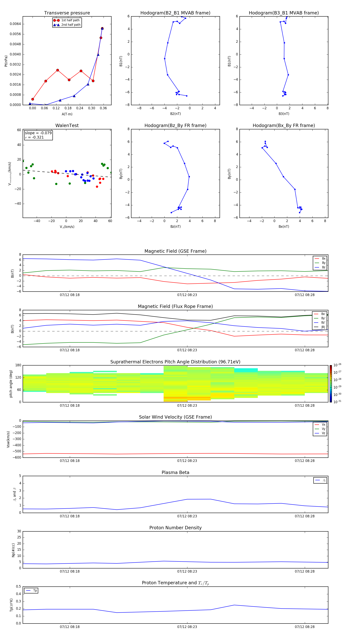Viewport: 351px width, 644px height.
Task: Click the 0.0064 tick on the pressure axis
Action: [15, 24]
